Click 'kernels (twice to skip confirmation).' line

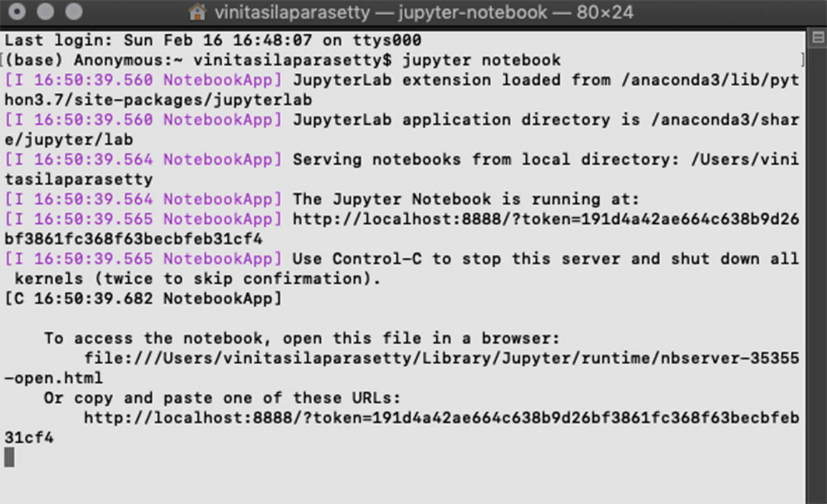coord(198,279)
